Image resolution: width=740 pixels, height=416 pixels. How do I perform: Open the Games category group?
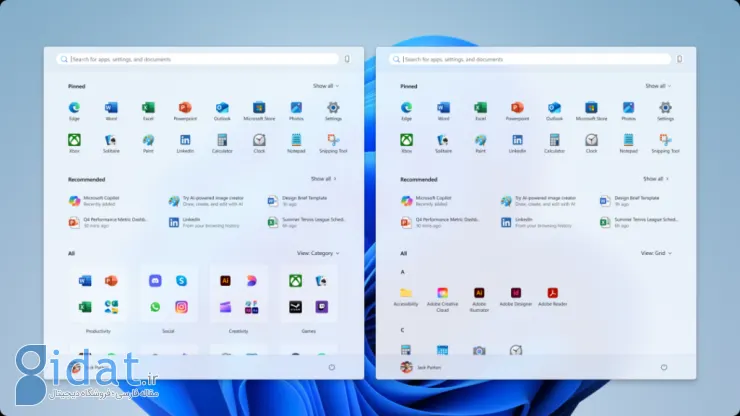point(308,294)
